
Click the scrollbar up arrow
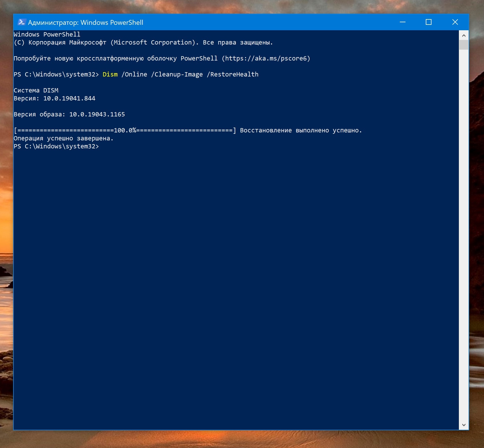464,36
